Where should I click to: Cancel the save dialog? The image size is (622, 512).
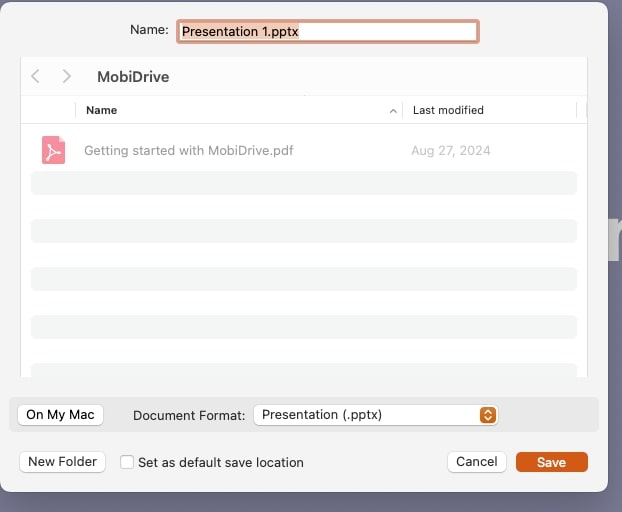point(476,462)
